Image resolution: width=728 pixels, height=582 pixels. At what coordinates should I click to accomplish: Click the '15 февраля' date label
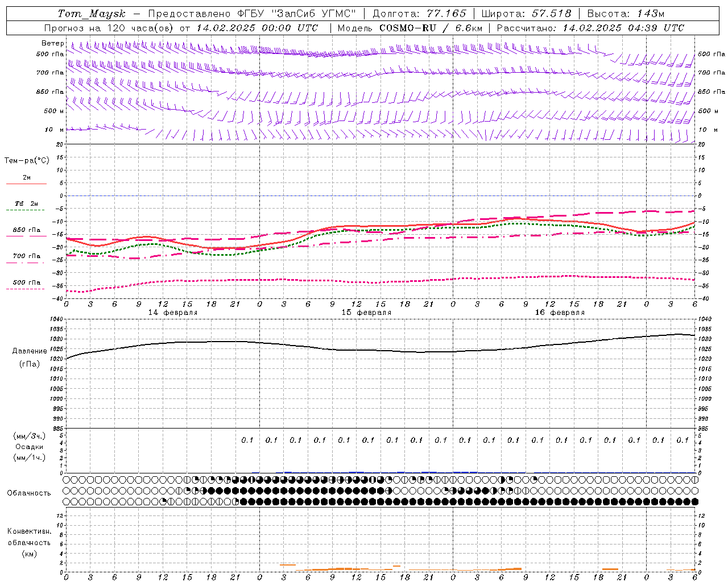coord(366,313)
